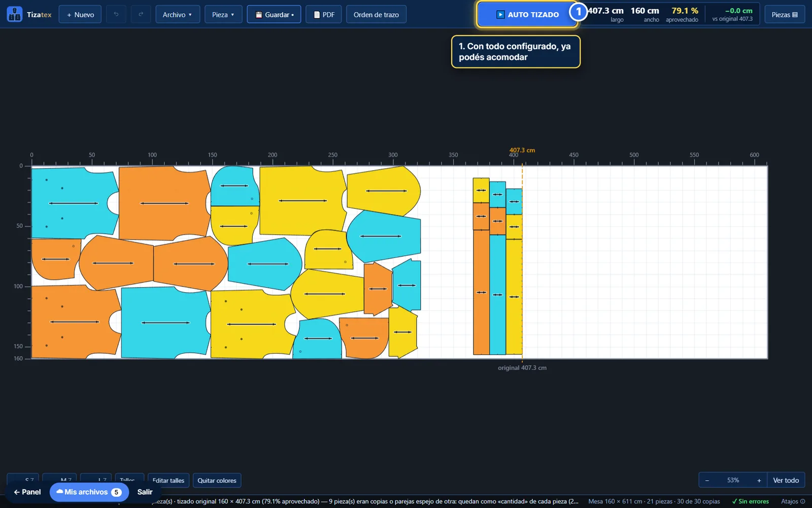Open the Piezas list panel
This screenshot has width=812, height=508.
coord(785,15)
